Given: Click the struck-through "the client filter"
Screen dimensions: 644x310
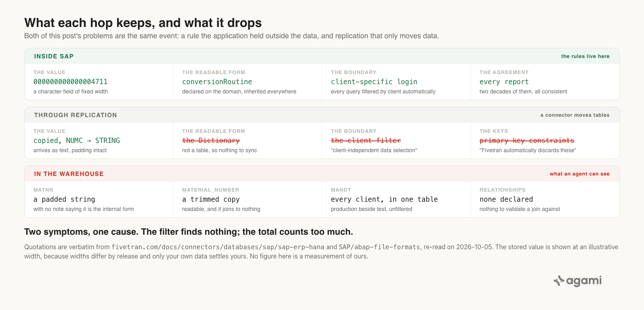Looking at the screenshot, I should pyautogui.click(x=366, y=141).
